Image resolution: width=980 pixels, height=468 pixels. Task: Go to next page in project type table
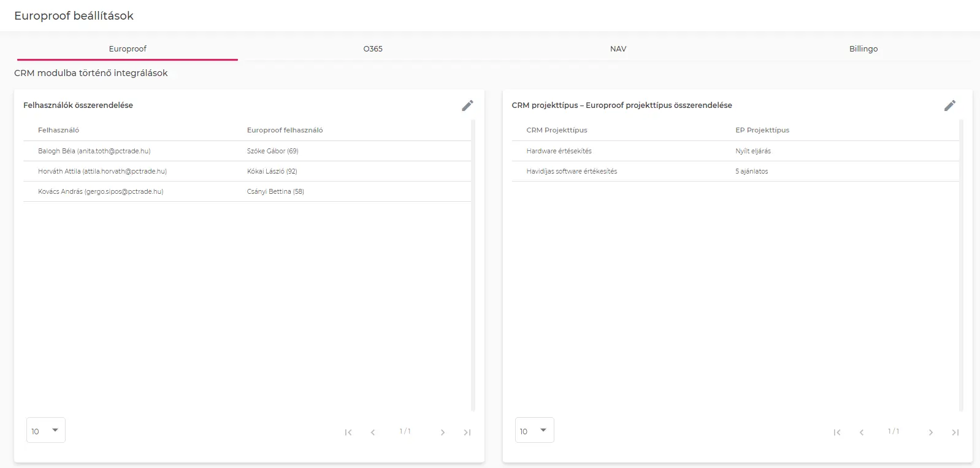pyautogui.click(x=930, y=432)
